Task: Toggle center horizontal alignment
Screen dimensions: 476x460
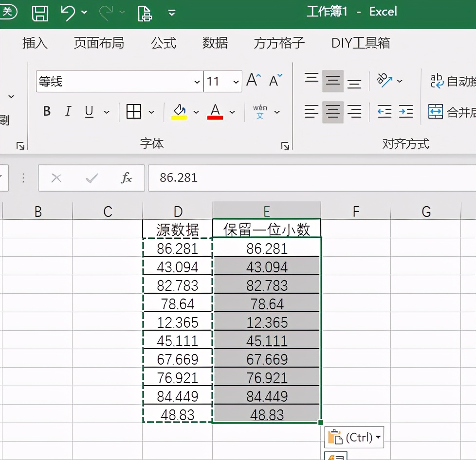Action: (x=333, y=112)
